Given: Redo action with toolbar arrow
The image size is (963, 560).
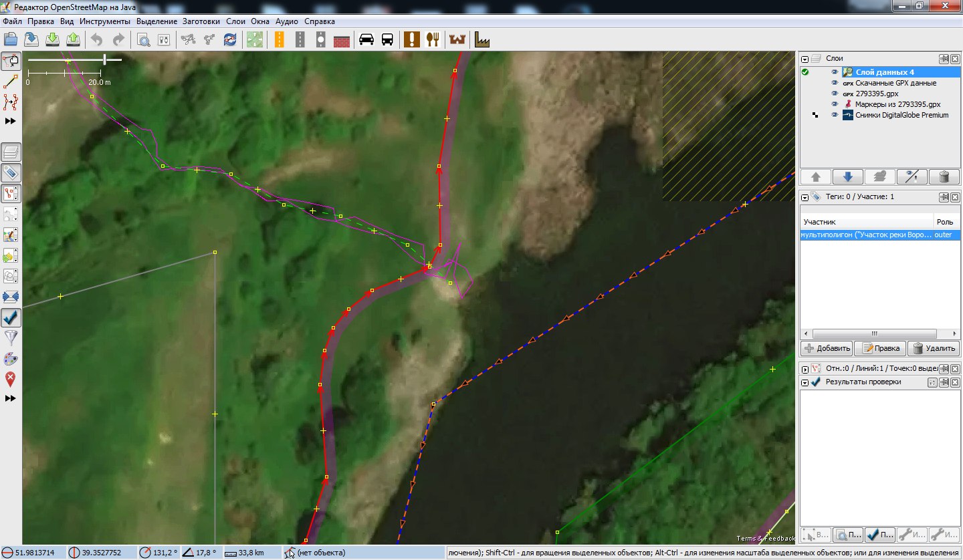Looking at the screenshot, I should click(118, 39).
